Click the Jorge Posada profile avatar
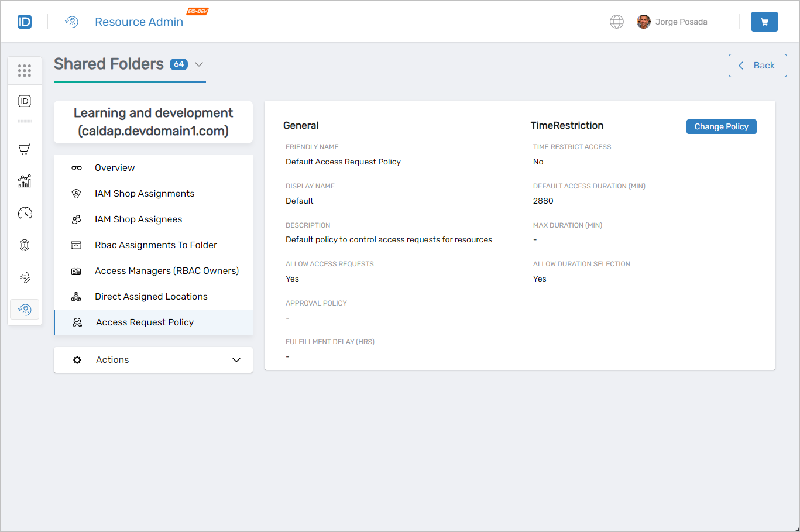The height and width of the screenshot is (532, 800). pyautogui.click(x=644, y=21)
